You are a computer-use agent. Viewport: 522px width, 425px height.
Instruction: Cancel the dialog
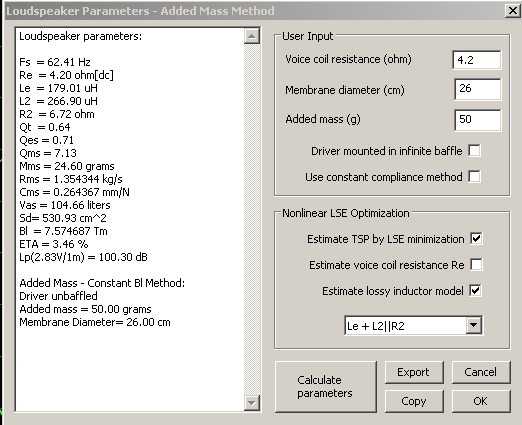click(x=481, y=372)
